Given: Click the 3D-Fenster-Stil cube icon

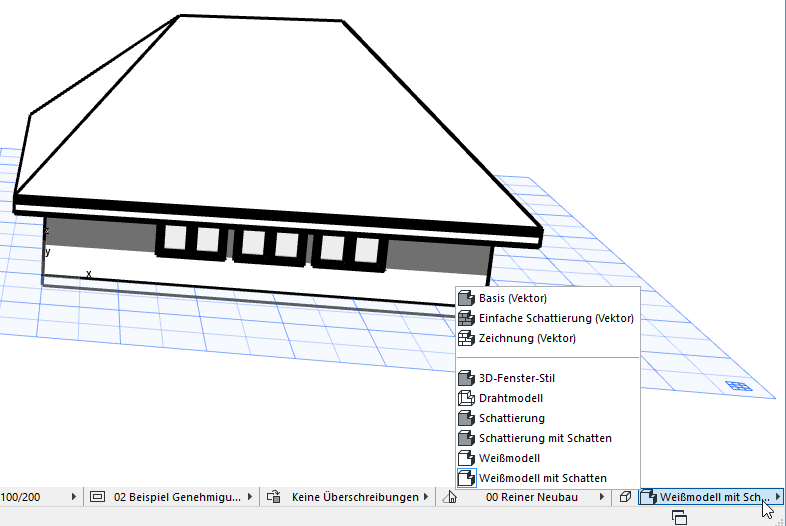Looking at the screenshot, I should 466,378.
